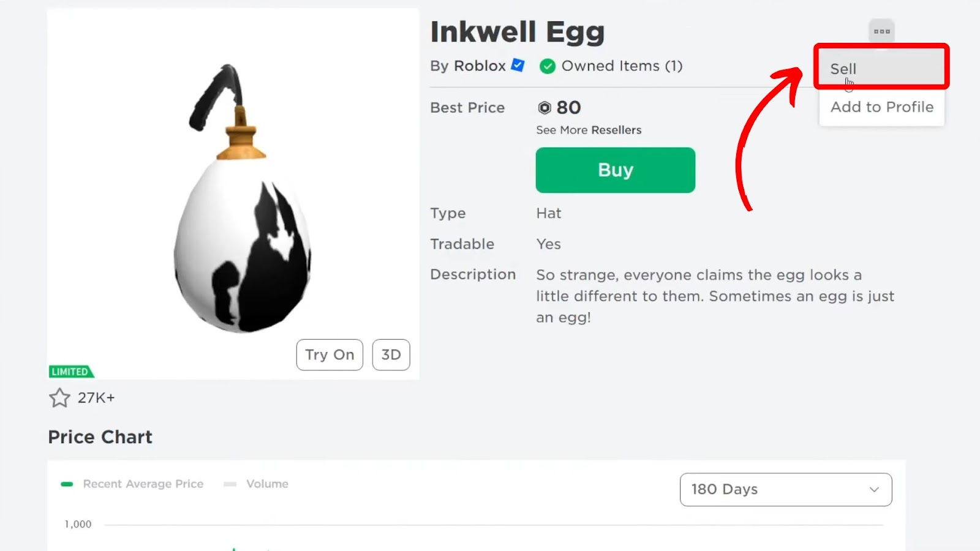
Task: Visit the Roblox creator link
Action: 480,66
